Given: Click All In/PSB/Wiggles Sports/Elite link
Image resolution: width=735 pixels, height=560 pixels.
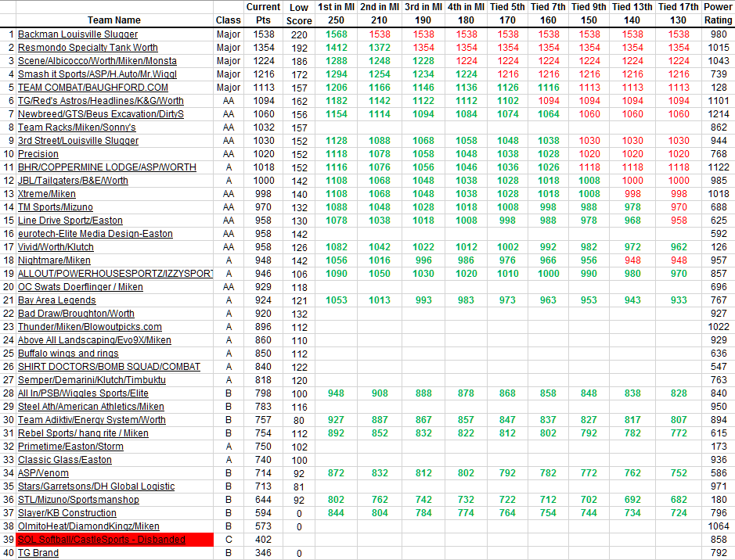Looking at the screenshot, I should pyautogui.click(x=83, y=393).
